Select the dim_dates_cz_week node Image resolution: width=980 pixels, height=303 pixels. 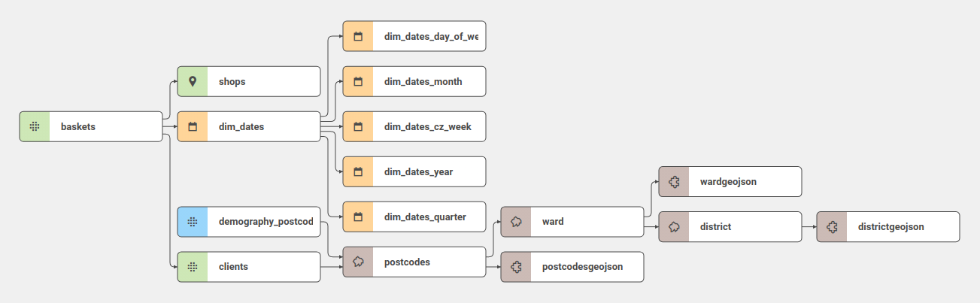427,126
